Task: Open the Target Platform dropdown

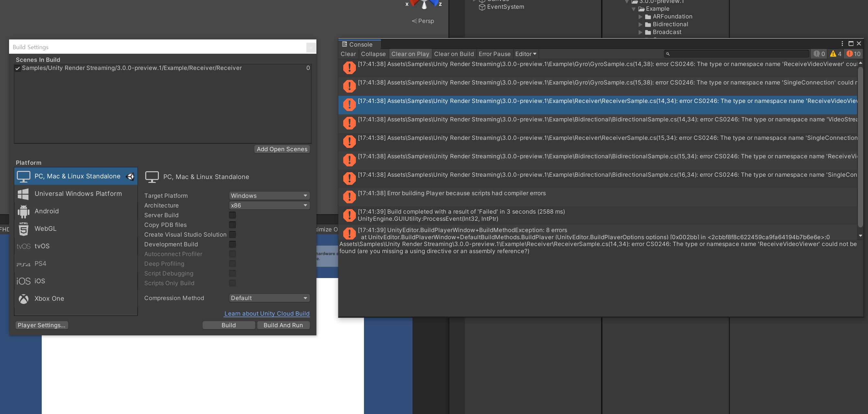Action: [269, 196]
